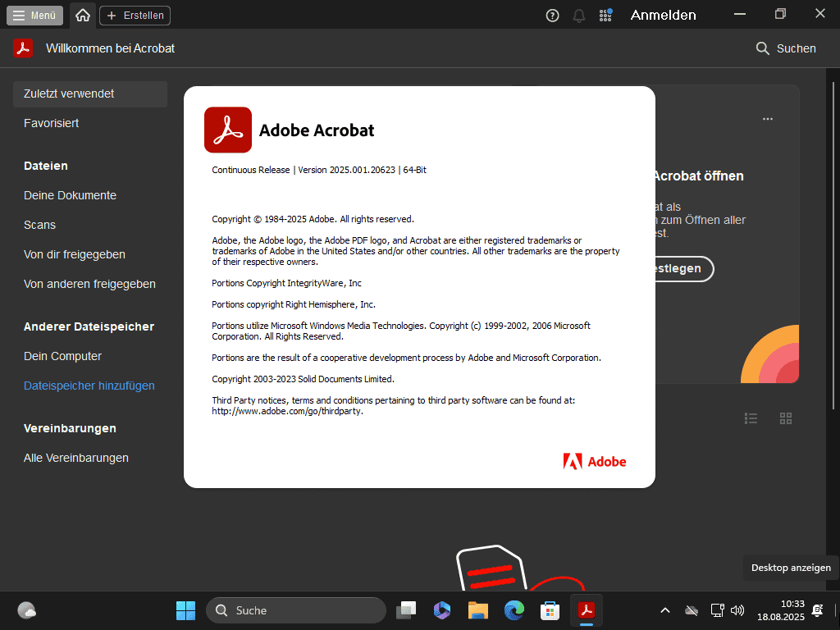Click the Dateispeicher hinzufügen link
The width and height of the screenshot is (840, 630).
click(x=89, y=386)
